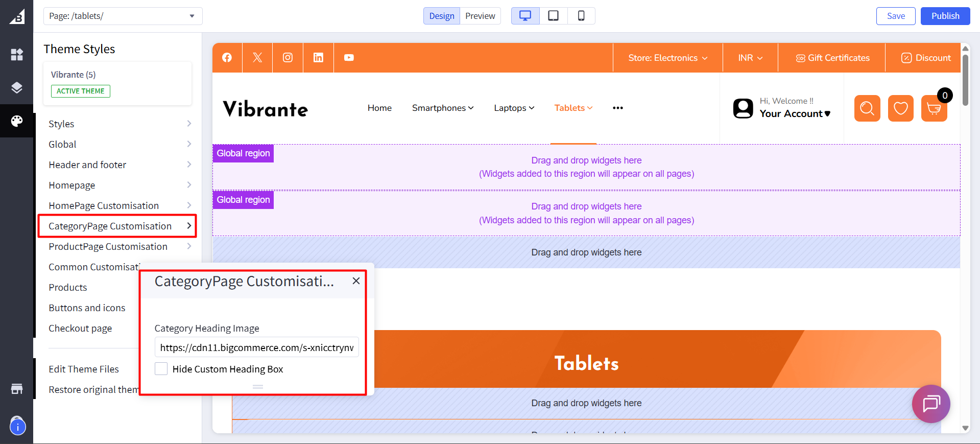Click Restore original theme link
This screenshot has width=980, height=444.
click(94, 389)
